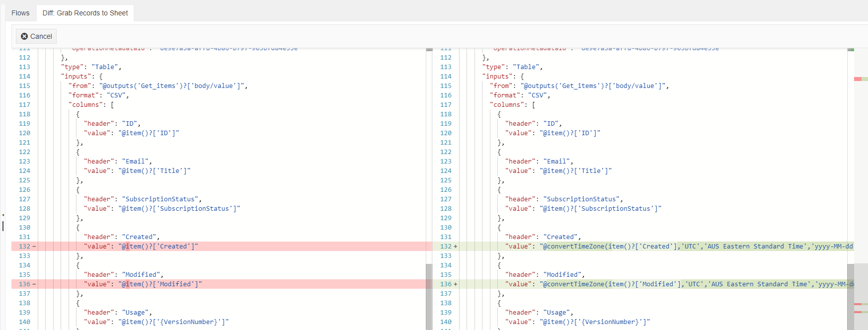Click the collapse arrow on the left window edge
The height and width of the screenshot is (330, 868).
(2, 215)
